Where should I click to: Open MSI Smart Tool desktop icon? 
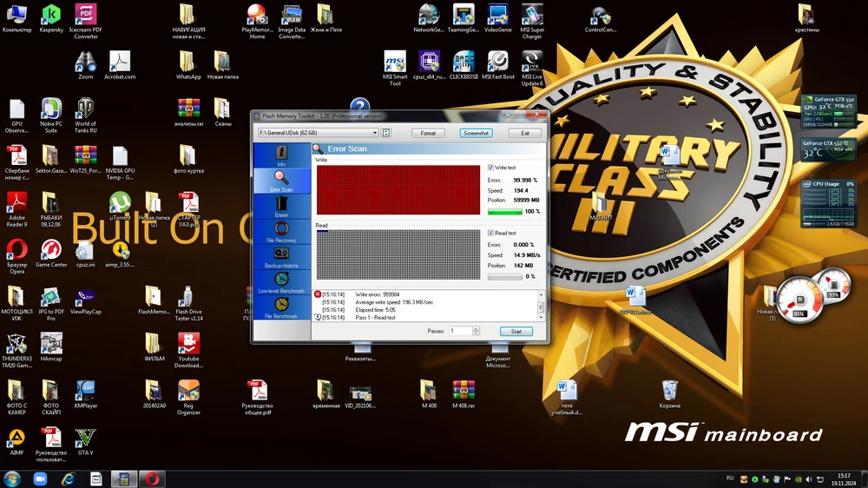click(395, 68)
